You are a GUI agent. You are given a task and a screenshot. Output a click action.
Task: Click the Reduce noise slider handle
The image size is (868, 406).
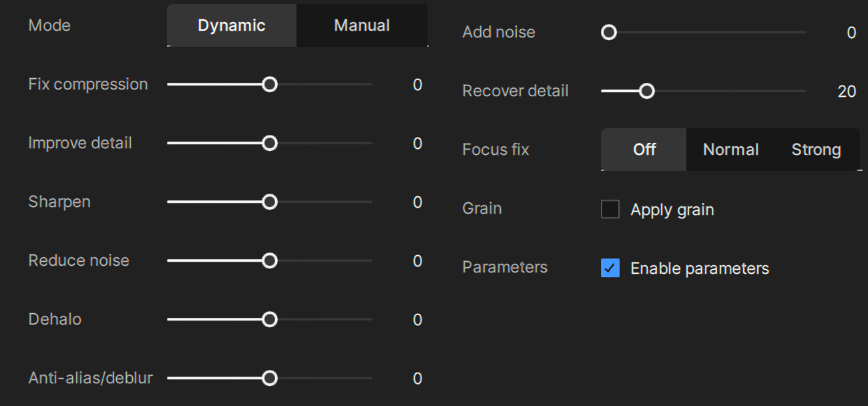(x=270, y=261)
